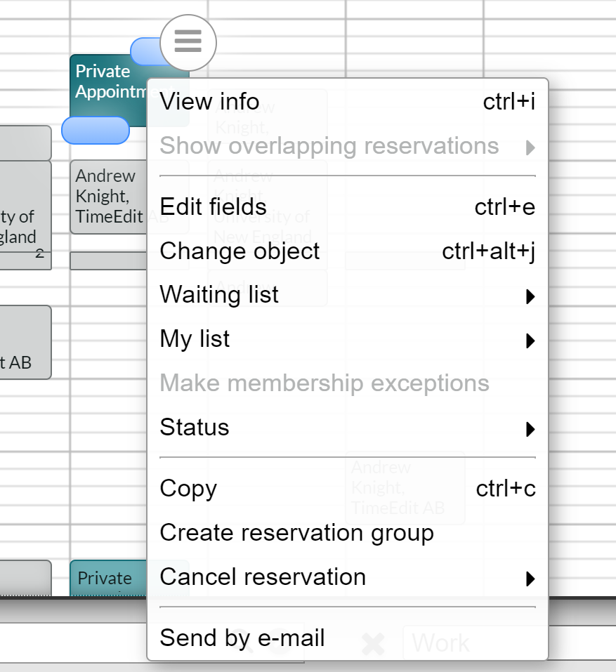Click the grey block ending in 'AB'
616x672 pixels.
[25, 343]
